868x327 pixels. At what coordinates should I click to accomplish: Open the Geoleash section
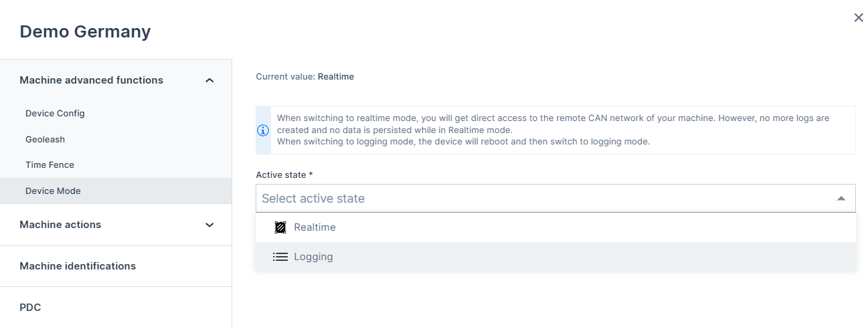[x=45, y=139]
